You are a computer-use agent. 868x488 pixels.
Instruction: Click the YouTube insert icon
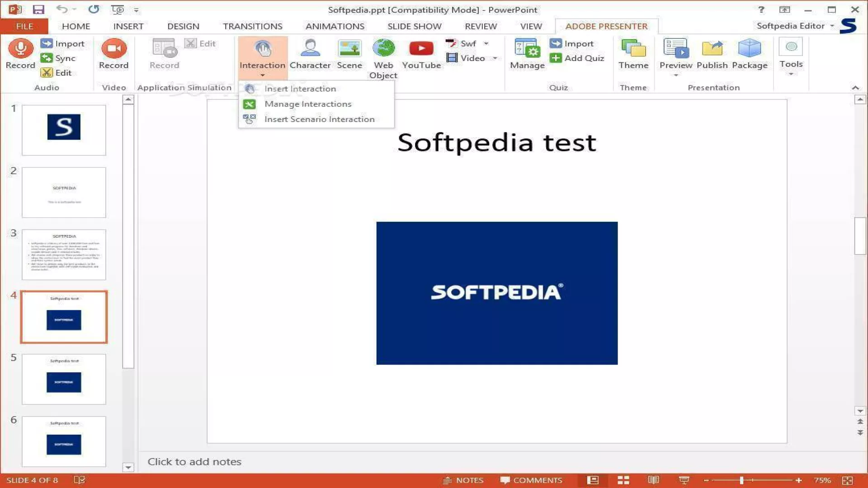421,49
